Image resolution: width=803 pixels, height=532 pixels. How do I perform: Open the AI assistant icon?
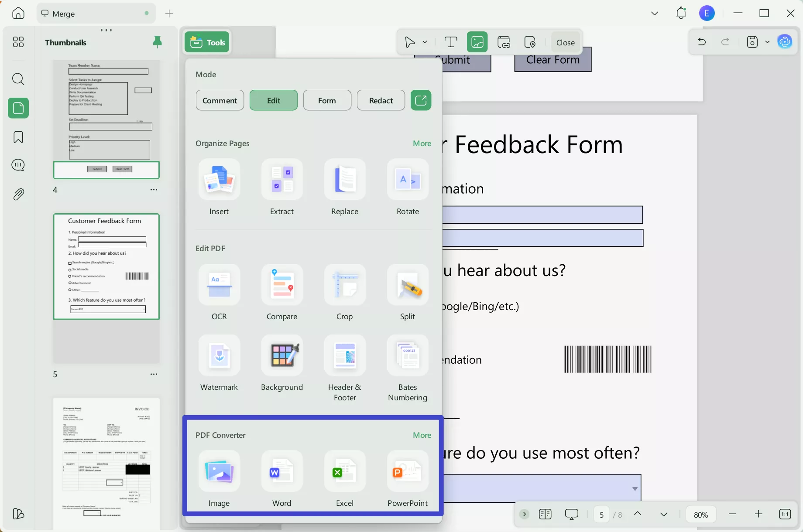coord(784,42)
